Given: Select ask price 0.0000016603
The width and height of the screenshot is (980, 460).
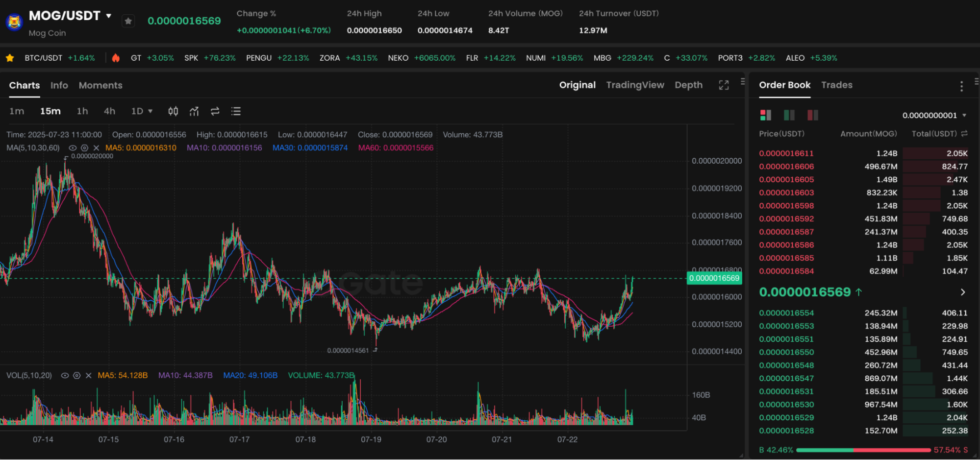Looking at the screenshot, I should point(786,193).
